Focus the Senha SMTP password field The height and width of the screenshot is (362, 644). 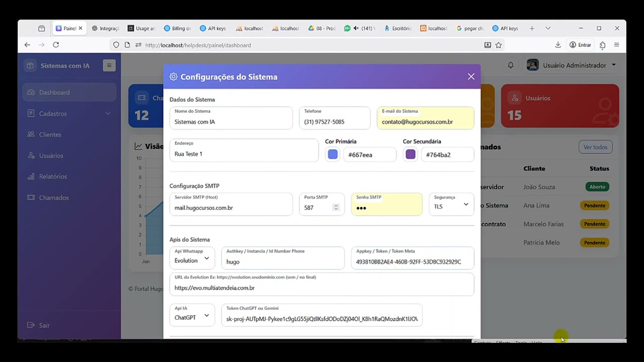coord(387,205)
